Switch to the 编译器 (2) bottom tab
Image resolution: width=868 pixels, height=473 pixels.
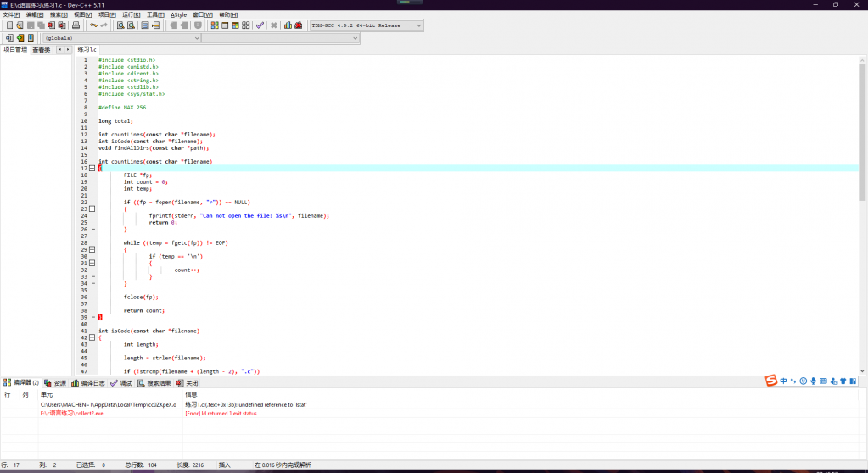[x=21, y=383]
